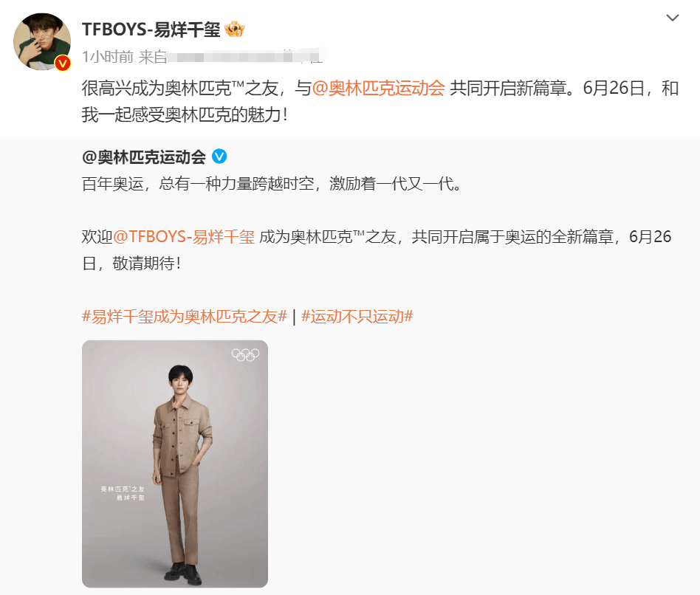Click the blurred source text after 来自

click(x=244, y=56)
